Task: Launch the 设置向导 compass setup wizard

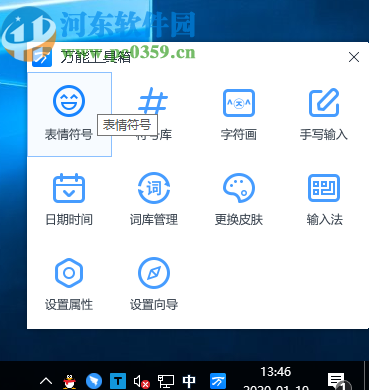Action: pos(154,284)
